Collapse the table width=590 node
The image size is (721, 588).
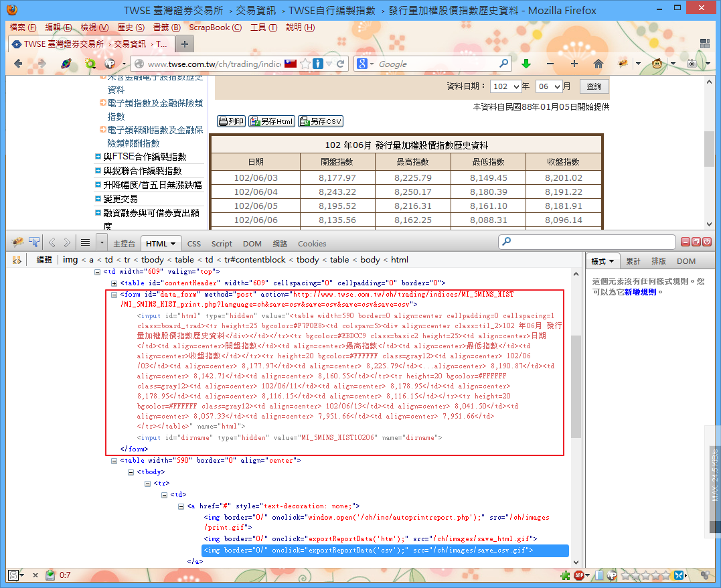[x=114, y=461]
